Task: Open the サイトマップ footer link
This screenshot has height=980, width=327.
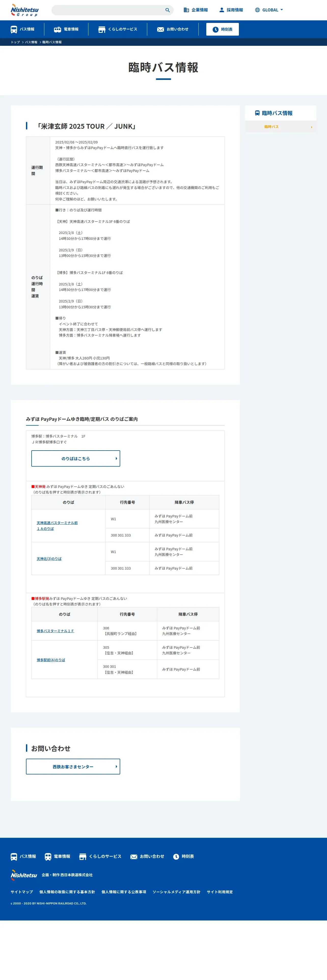Action: pyautogui.click(x=22, y=892)
